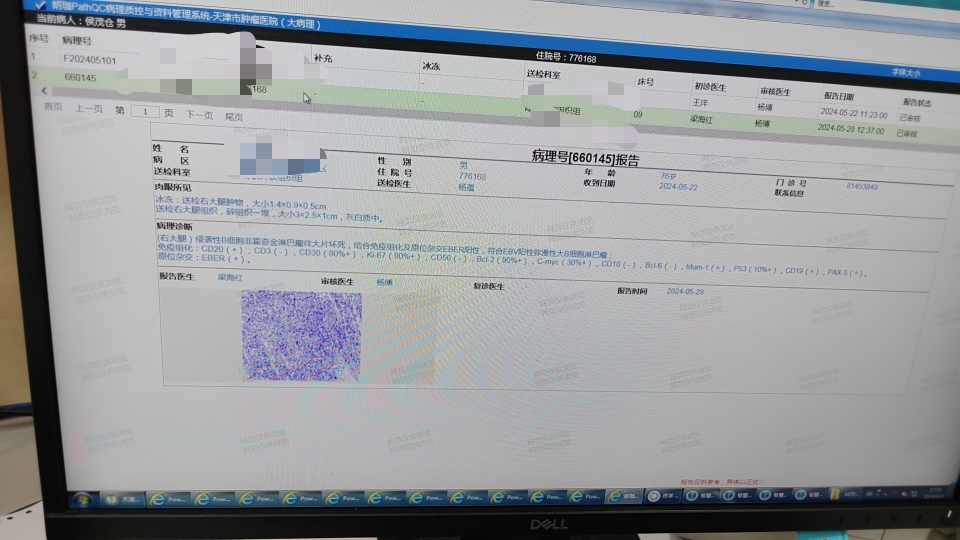The image size is (960, 540).
Task: Click the 报告日期 column header
Action: pos(839,96)
